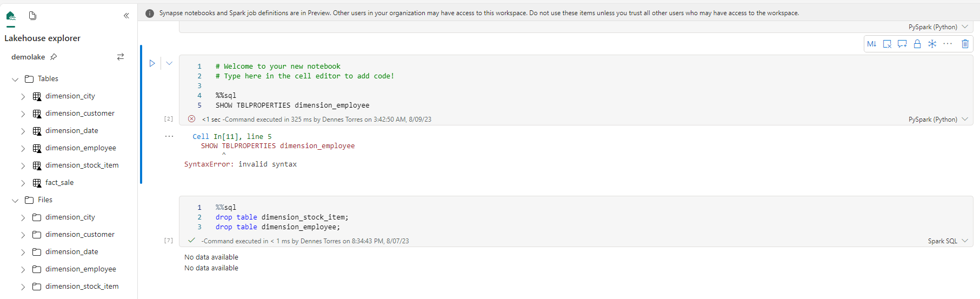Delete the cell with trash icon

965,44
